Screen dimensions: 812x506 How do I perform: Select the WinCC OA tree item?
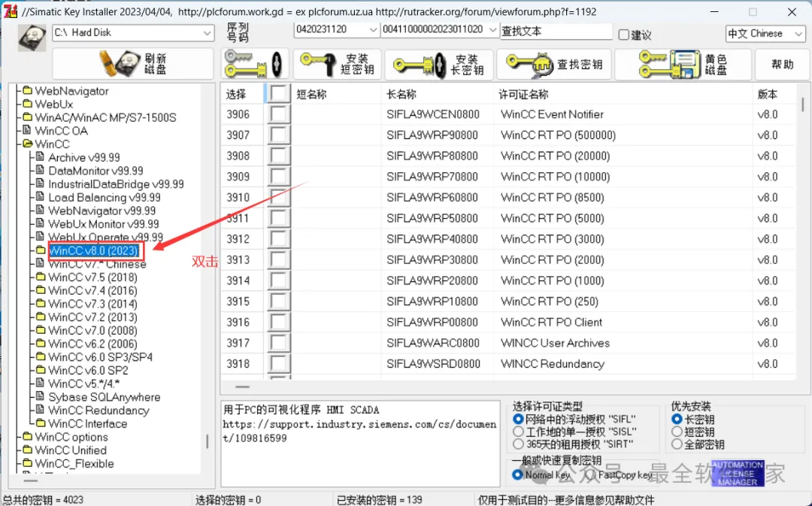click(x=61, y=131)
